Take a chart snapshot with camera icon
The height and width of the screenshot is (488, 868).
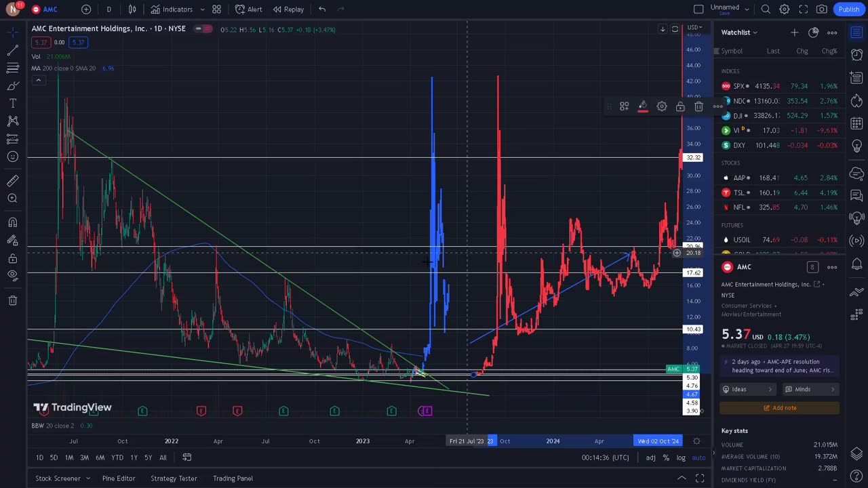[x=822, y=9]
